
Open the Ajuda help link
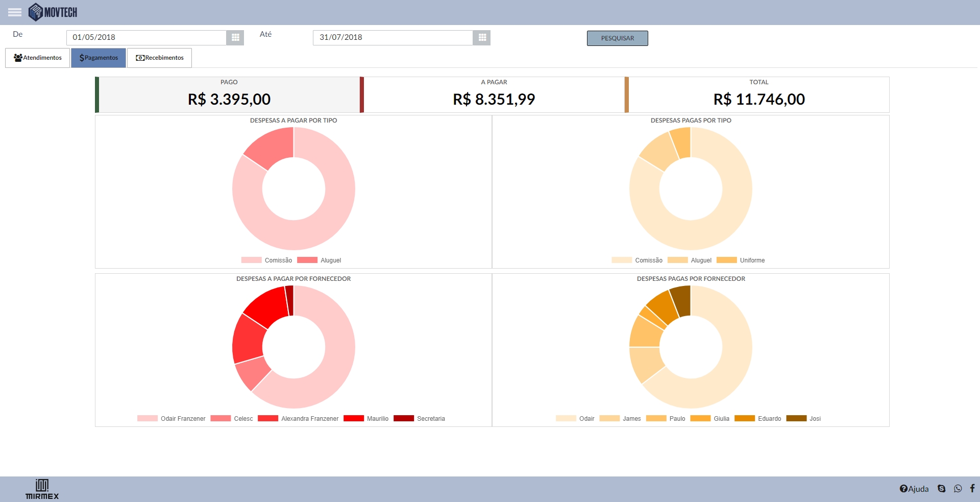[914, 489]
